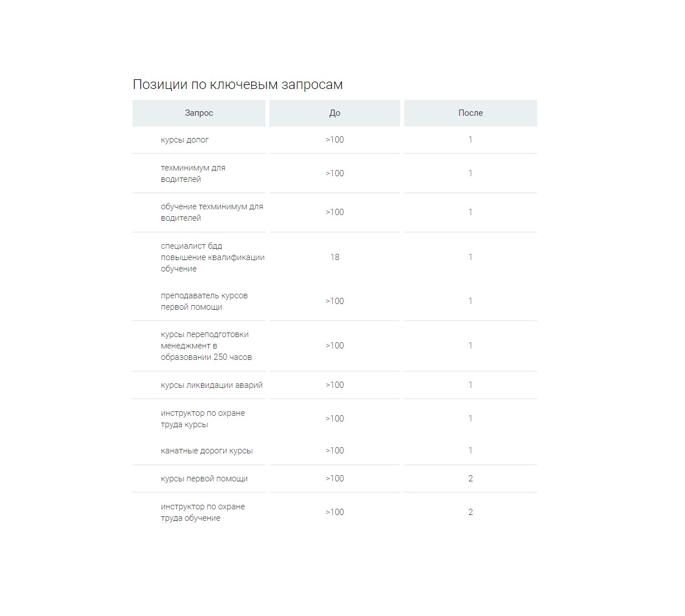Click '>100' value for канатные дороги курсы
This screenshot has height=616, width=685.
pyautogui.click(x=335, y=451)
